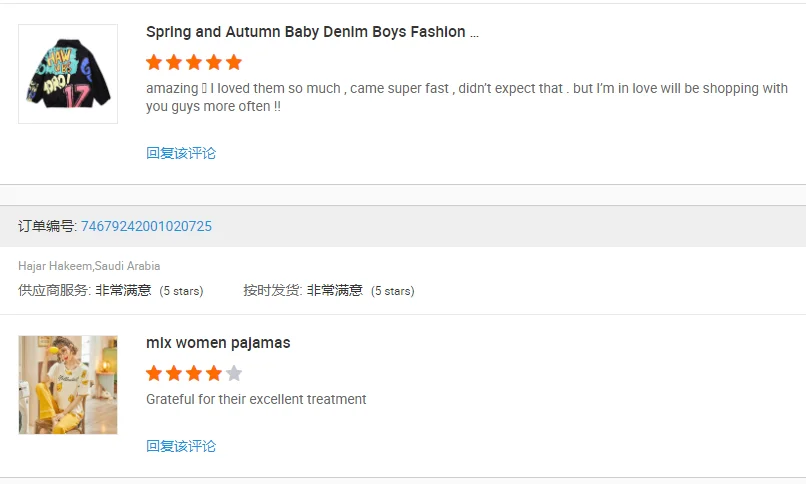Open the denim jacket product thumbnail
The height and width of the screenshot is (484, 806).
click(x=68, y=74)
